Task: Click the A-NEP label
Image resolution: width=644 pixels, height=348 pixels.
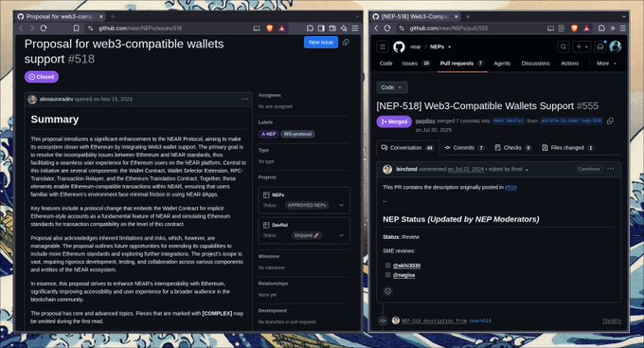Action: click(x=268, y=134)
